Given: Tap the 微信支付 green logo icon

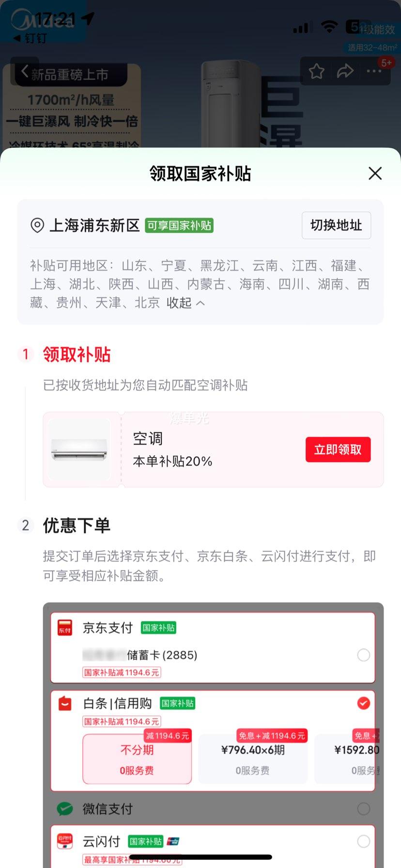Looking at the screenshot, I should tap(65, 808).
